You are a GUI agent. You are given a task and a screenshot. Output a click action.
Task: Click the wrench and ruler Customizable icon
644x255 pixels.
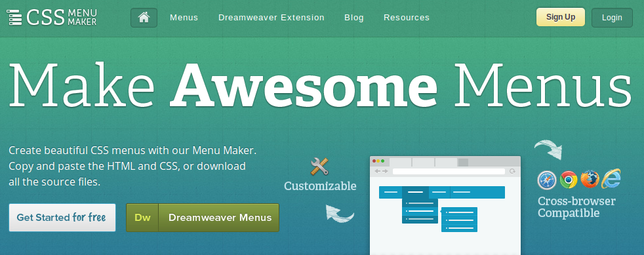[319, 167]
